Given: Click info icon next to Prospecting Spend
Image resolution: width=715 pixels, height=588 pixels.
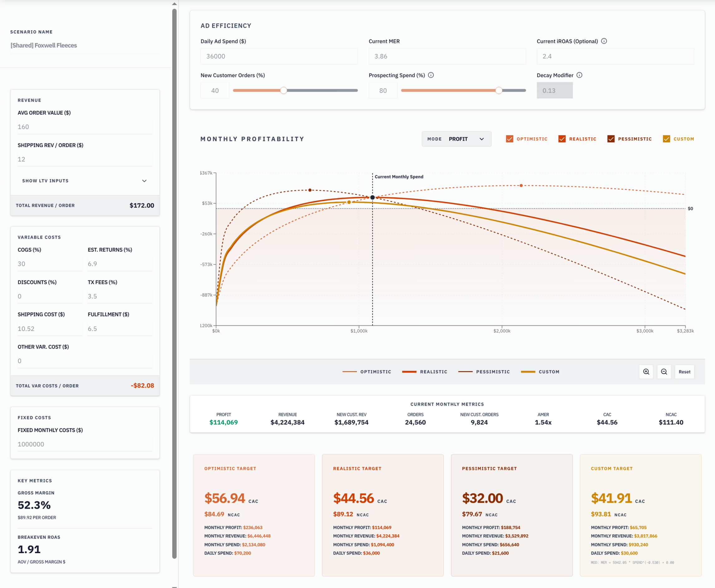Looking at the screenshot, I should tap(431, 75).
